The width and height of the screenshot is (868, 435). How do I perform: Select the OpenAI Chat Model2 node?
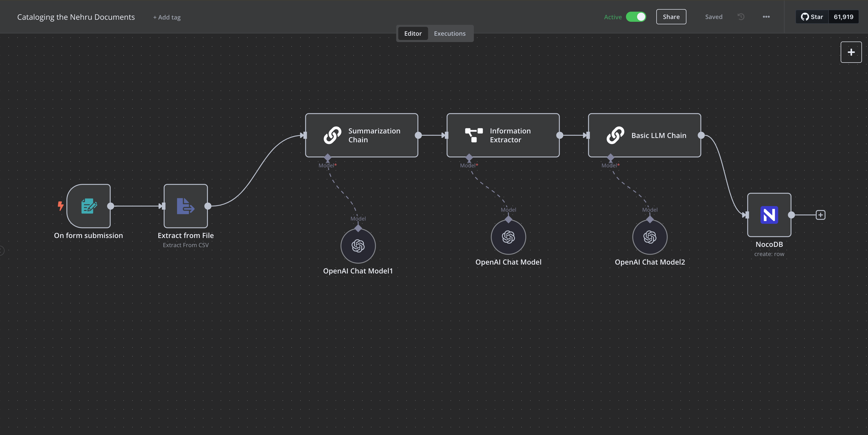click(x=650, y=237)
